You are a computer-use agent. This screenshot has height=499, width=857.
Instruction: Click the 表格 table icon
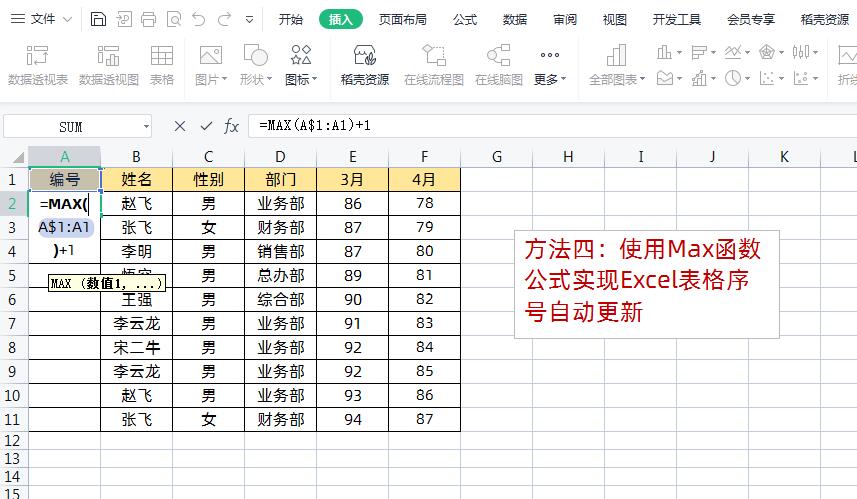[x=162, y=65]
